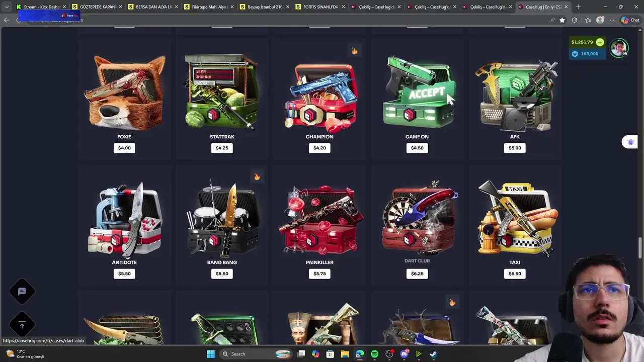
Task: Click the purple floating widget icon at right edge
Action: click(x=630, y=142)
